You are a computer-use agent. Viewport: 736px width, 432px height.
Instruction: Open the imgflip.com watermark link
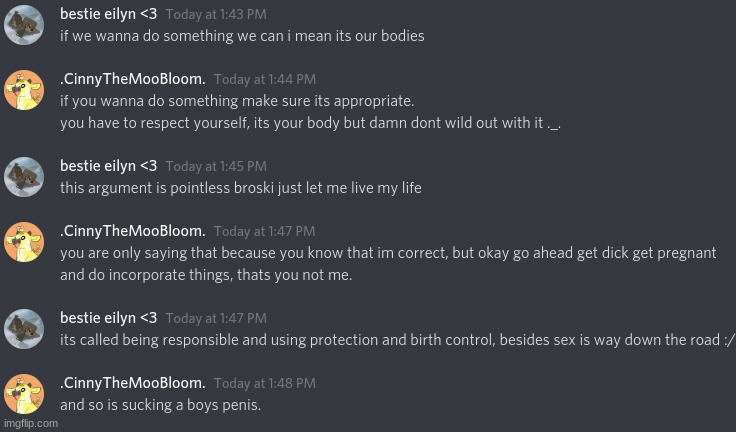pyautogui.click(x=30, y=424)
